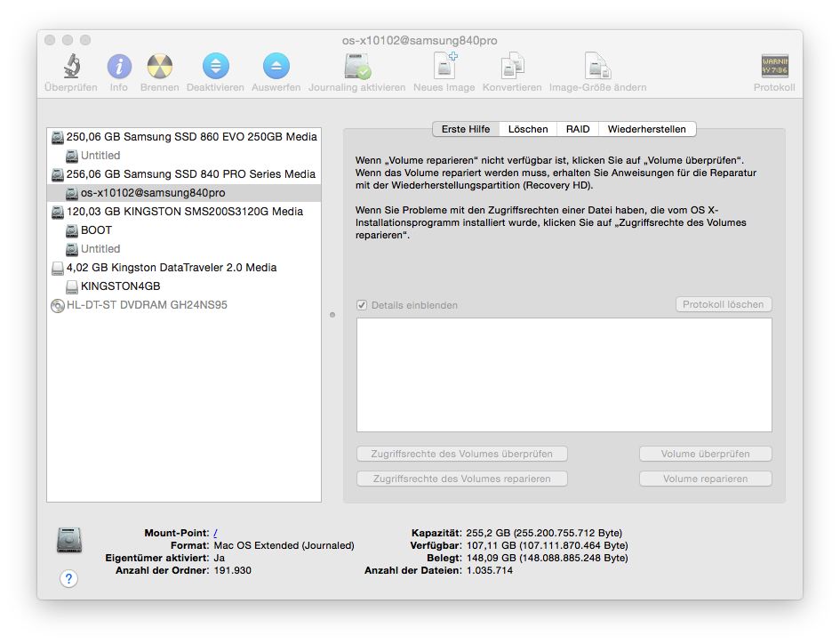Open the RAID tab
This screenshot has width=840, height=644.
[x=578, y=129]
